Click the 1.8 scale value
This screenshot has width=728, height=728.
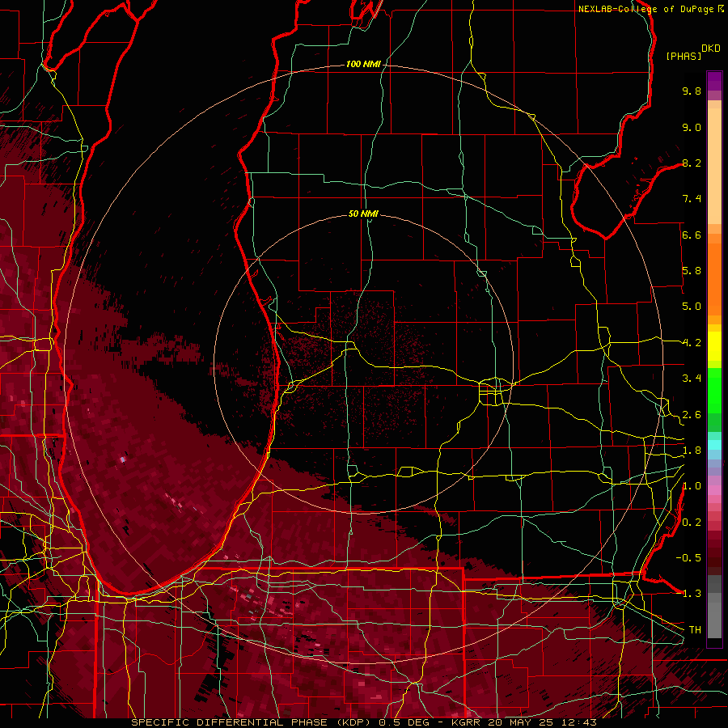click(x=692, y=451)
